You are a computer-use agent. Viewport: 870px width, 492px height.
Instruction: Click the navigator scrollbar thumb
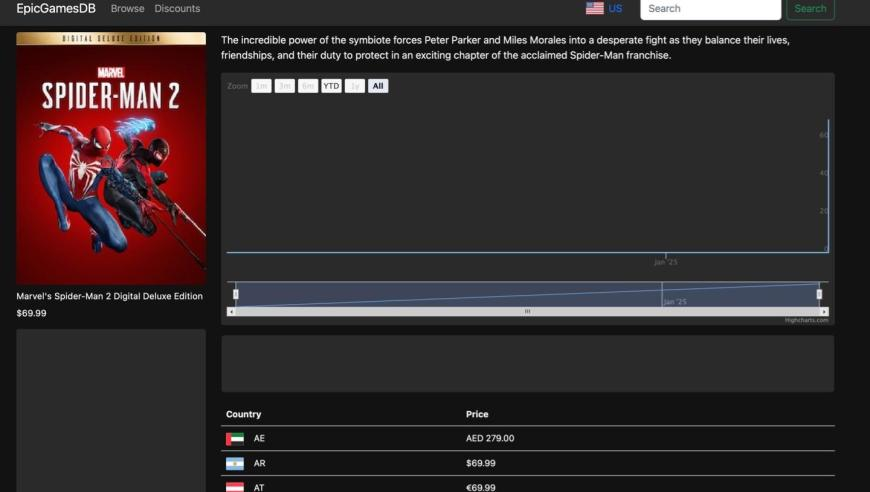528,312
